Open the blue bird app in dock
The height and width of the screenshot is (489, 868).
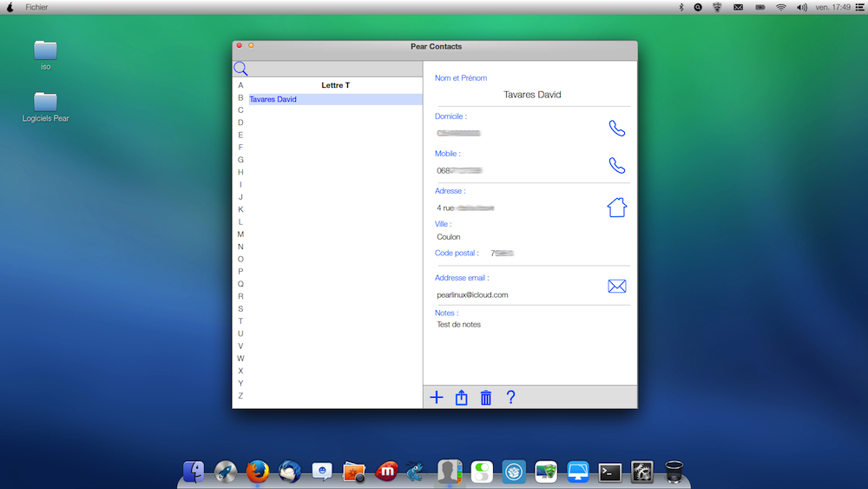(416, 472)
